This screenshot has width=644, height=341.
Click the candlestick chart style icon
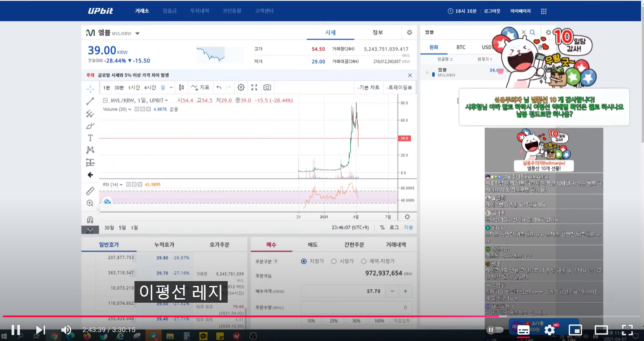pos(181,87)
